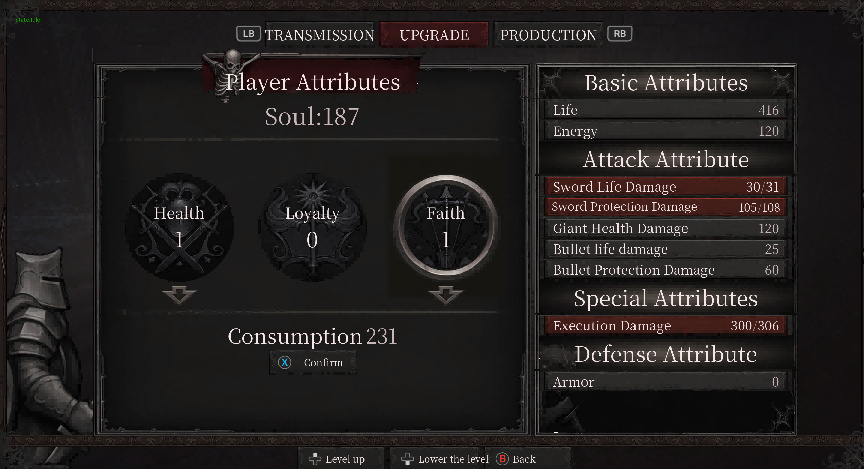Go Back from the upgrade menu
This screenshot has height=469, width=864.
[x=516, y=459]
